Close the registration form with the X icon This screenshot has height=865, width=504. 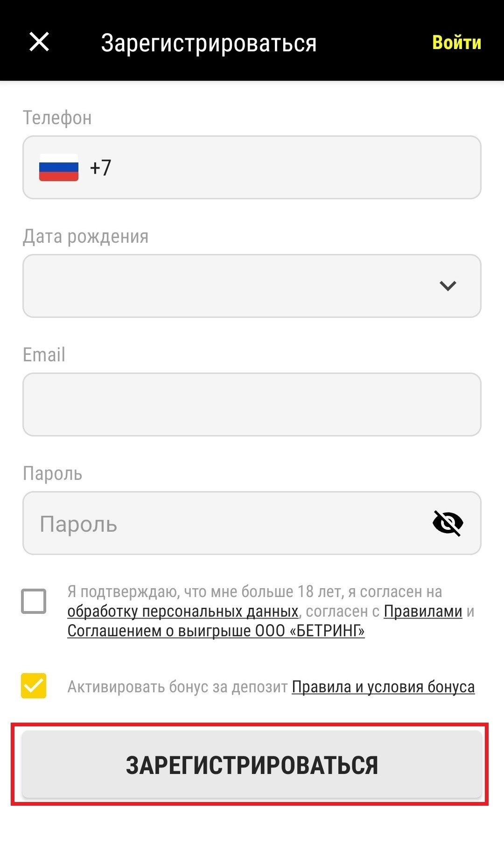[39, 42]
